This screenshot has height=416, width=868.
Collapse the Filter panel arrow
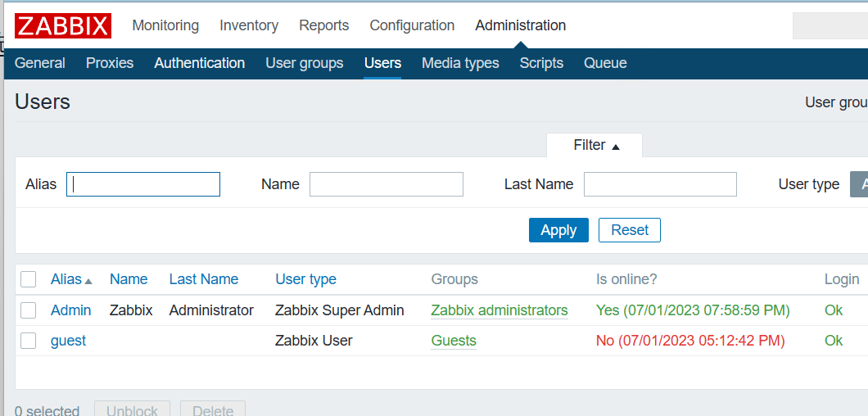pyautogui.click(x=616, y=147)
